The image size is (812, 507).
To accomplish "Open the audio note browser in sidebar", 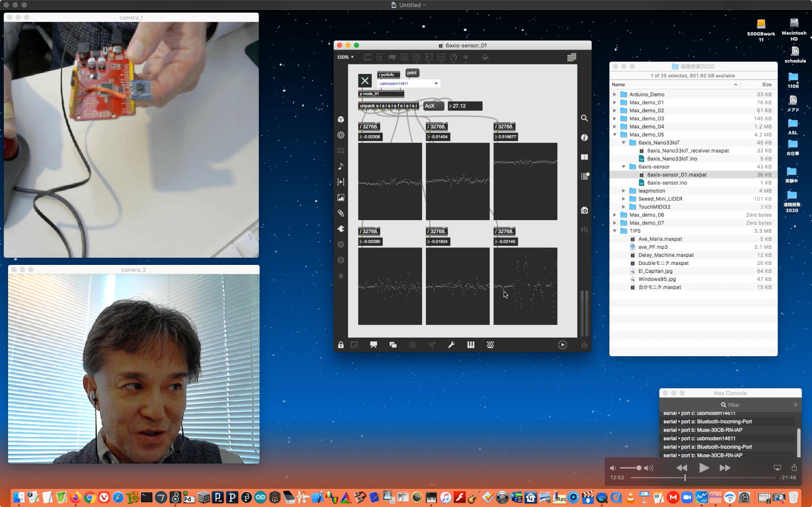I will click(341, 166).
